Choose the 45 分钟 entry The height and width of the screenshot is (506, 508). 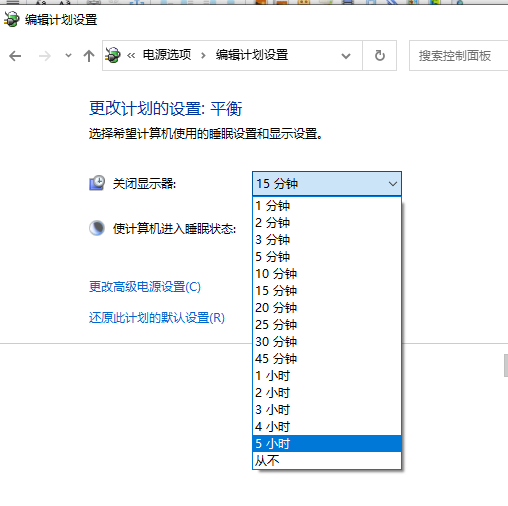point(327,358)
